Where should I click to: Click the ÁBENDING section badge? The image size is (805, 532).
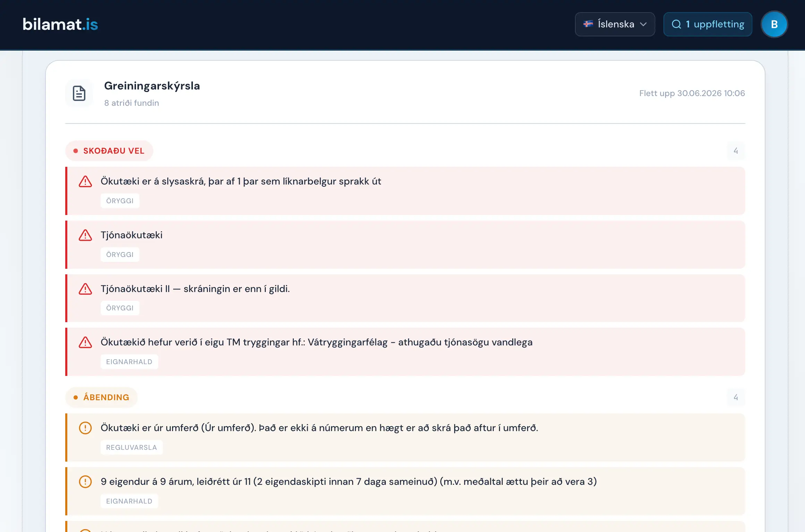(x=101, y=397)
